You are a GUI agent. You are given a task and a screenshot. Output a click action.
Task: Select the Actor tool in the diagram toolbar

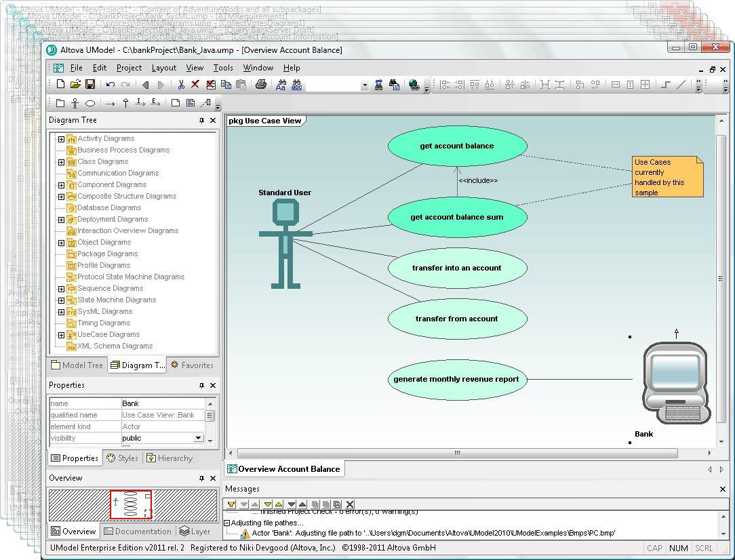tap(75, 103)
